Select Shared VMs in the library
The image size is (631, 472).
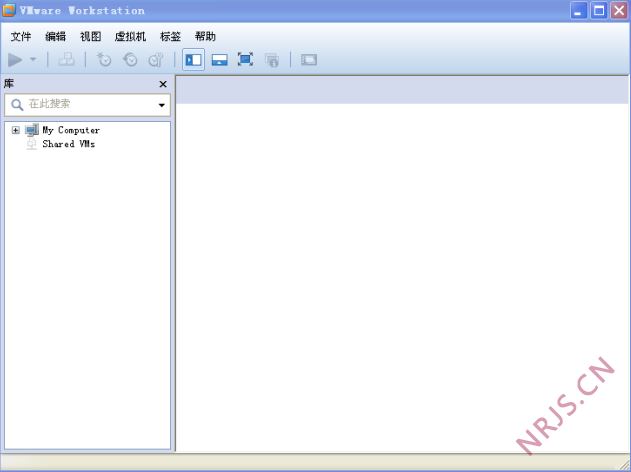(69, 144)
